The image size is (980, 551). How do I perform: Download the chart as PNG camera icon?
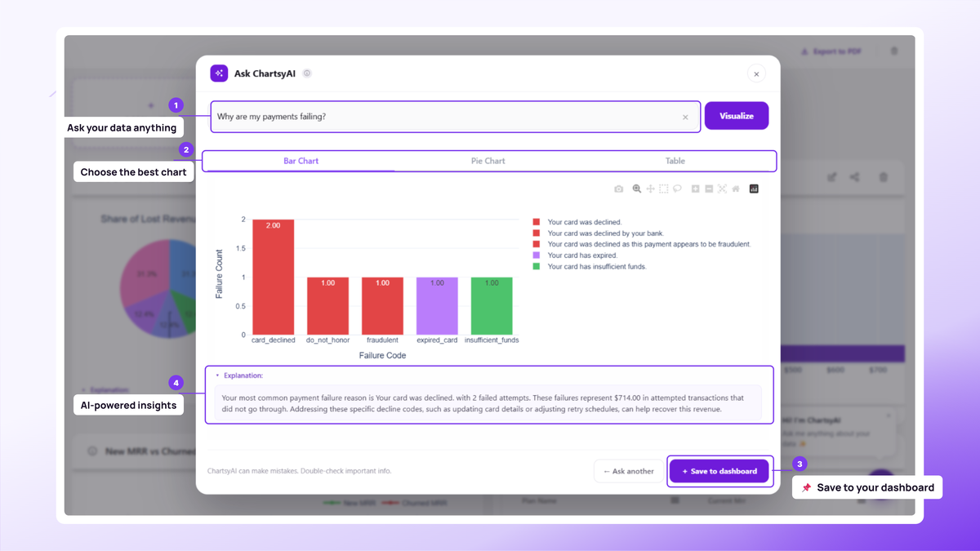(618, 189)
